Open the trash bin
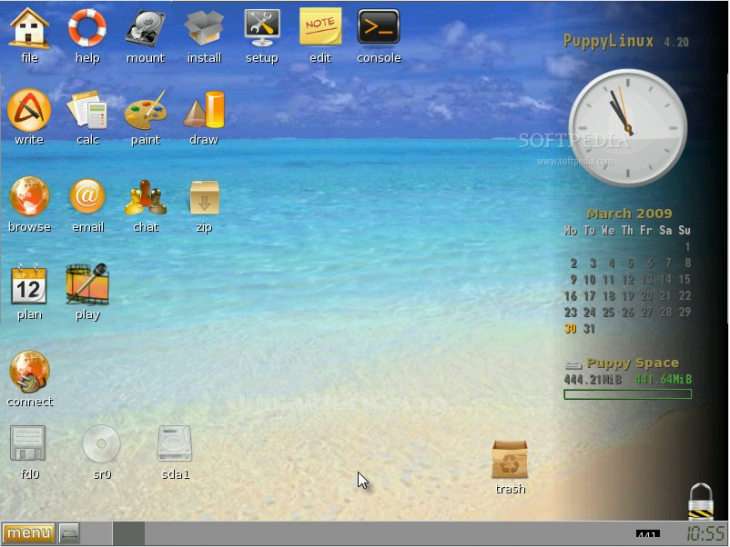This screenshot has width=730, height=547. click(x=510, y=460)
